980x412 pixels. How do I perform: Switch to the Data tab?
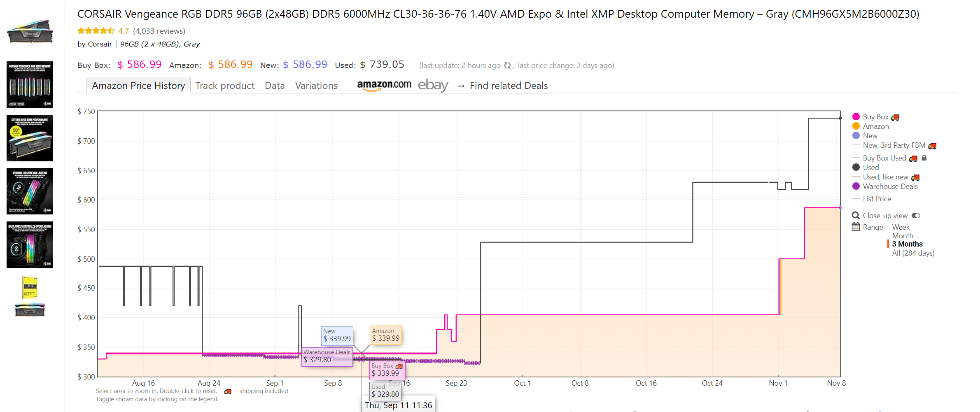click(x=275, y=86)
